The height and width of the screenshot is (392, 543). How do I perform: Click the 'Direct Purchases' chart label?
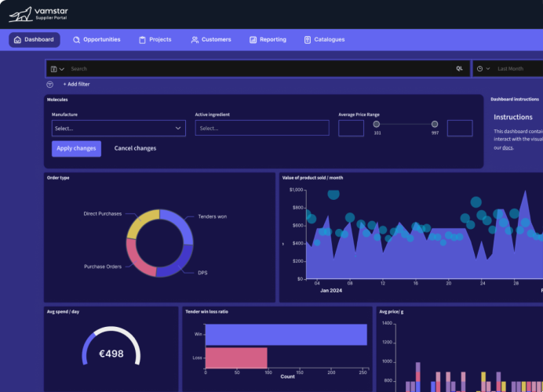[103, 214]
